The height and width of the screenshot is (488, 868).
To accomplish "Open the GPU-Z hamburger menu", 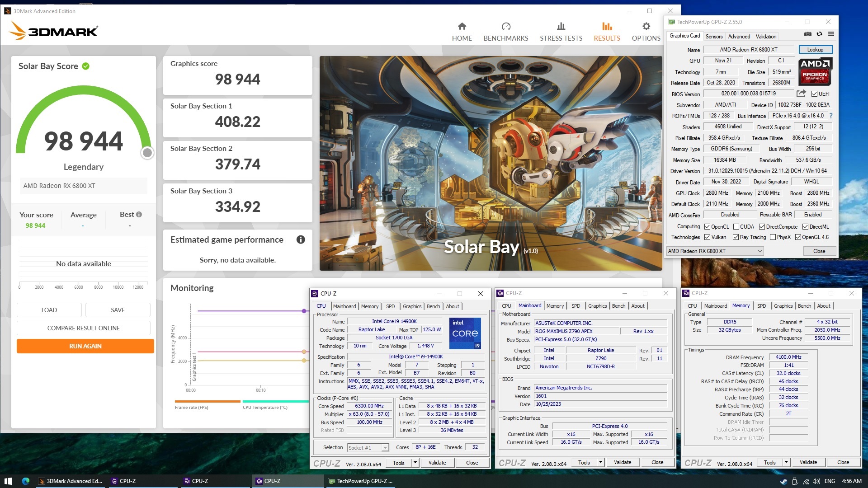I will [831, 34].
